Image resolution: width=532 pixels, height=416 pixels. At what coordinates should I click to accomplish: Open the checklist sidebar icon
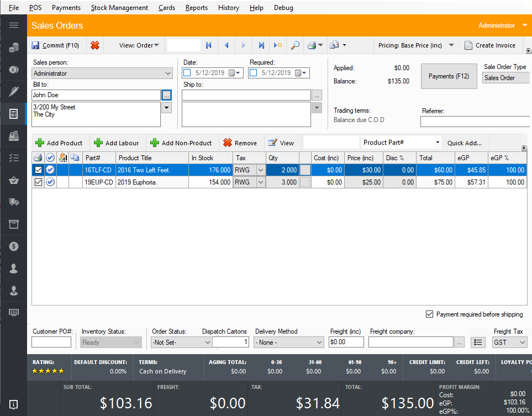click(14, 158)
